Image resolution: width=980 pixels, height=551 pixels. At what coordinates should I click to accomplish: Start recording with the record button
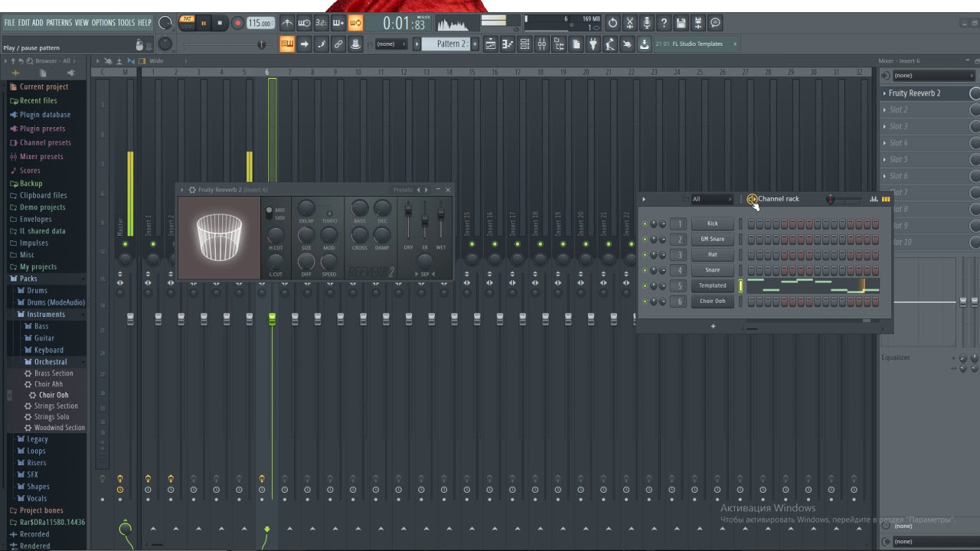[x=237, y=23]
